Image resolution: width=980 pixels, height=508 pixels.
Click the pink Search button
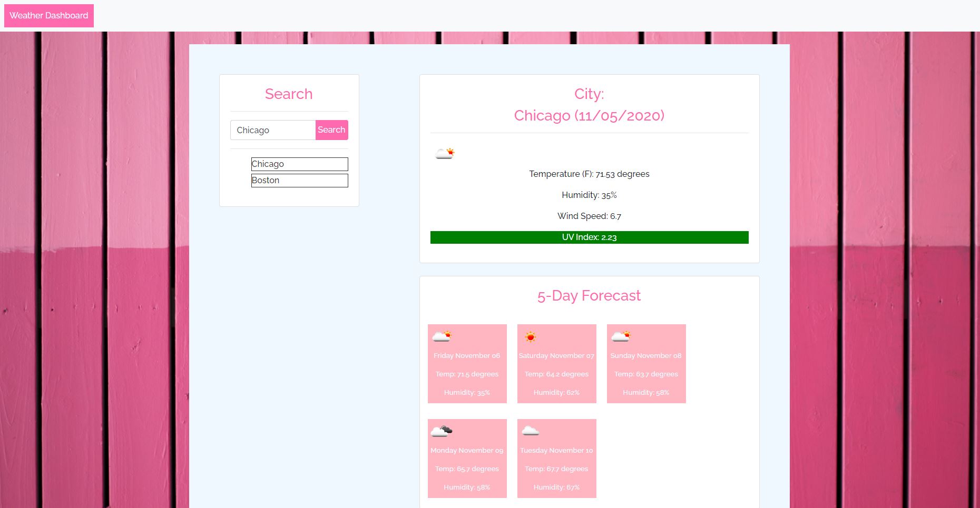pyautogui.click(x=331, y=130)
